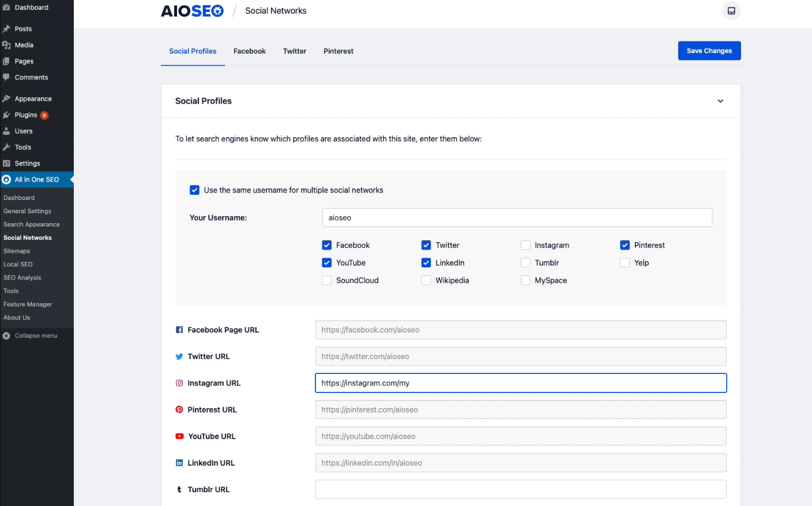Click the Facebook icon beside Facebook Page URL

coord(179,330)
